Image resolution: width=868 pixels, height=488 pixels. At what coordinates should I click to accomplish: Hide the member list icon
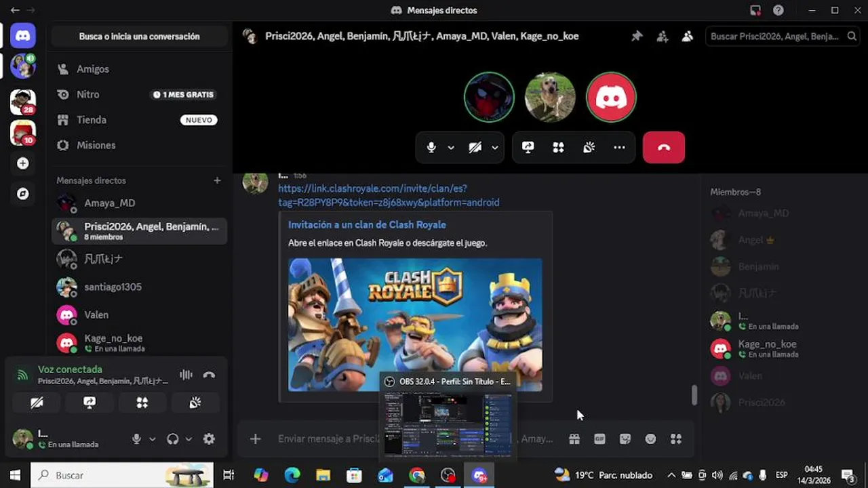point(688,37)
